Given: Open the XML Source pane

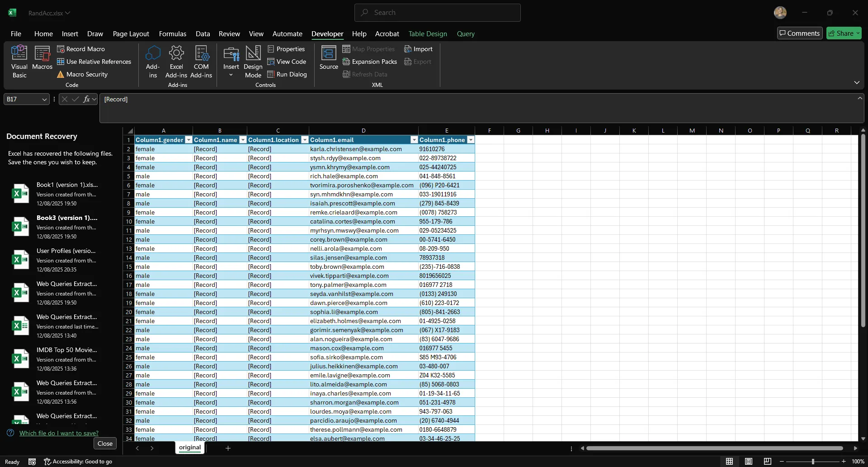Looking at the screenshot, I should pyautogui.click(x=329, y=57).
